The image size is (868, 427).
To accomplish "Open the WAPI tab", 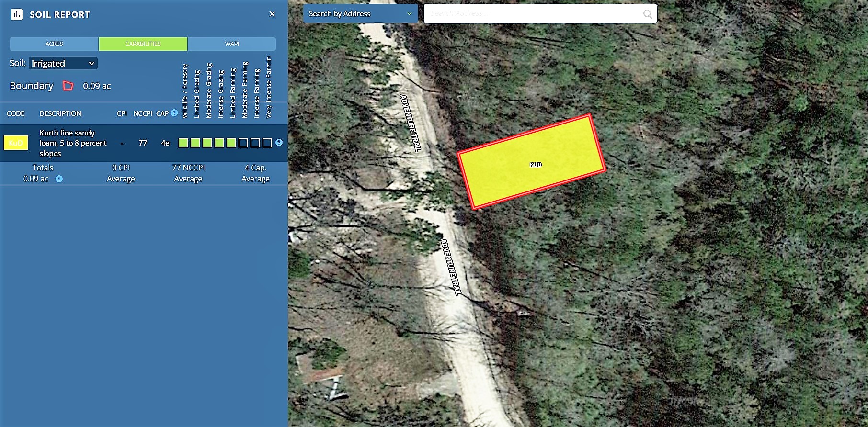I will coord(232,44).
